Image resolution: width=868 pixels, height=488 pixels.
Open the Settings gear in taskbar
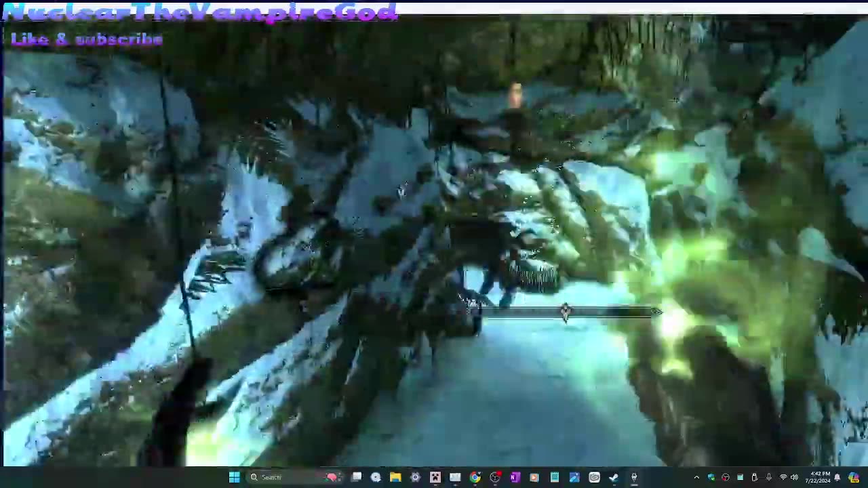point(415,477)
